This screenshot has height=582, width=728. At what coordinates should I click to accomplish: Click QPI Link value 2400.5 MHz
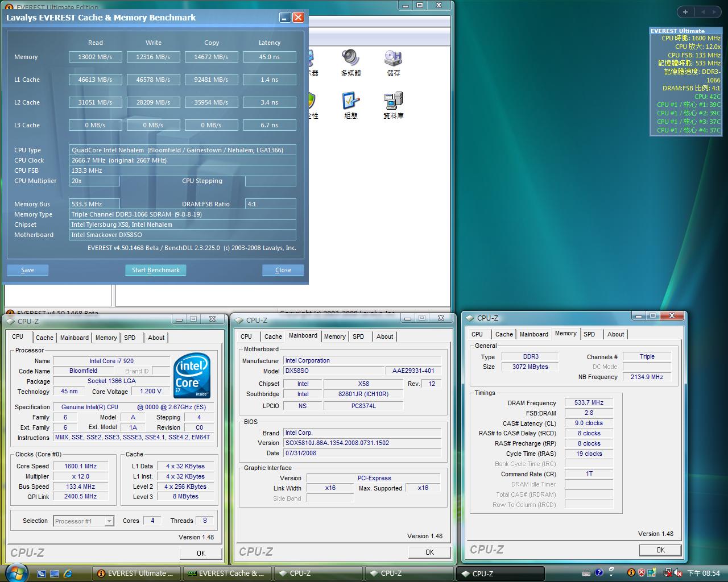pos(80,497)
